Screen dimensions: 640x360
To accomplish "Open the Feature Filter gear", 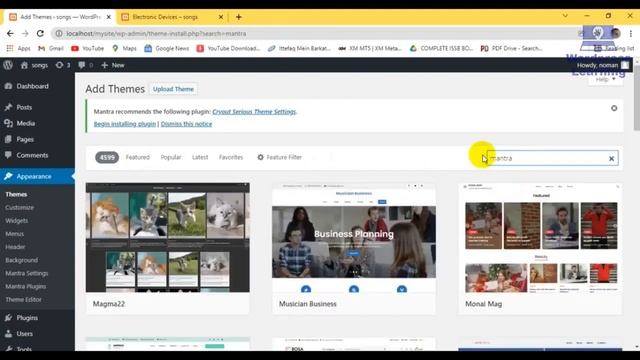I will 279,157.
